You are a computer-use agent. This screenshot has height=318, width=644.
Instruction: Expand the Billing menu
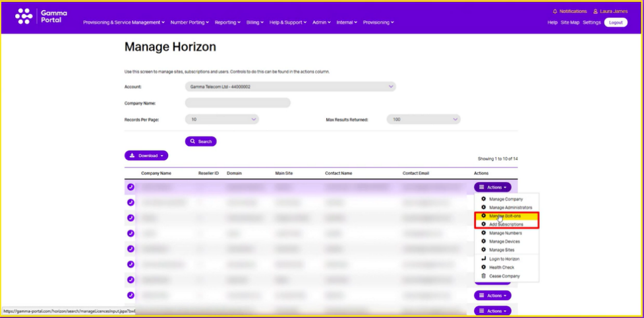(x=255, y=22)
